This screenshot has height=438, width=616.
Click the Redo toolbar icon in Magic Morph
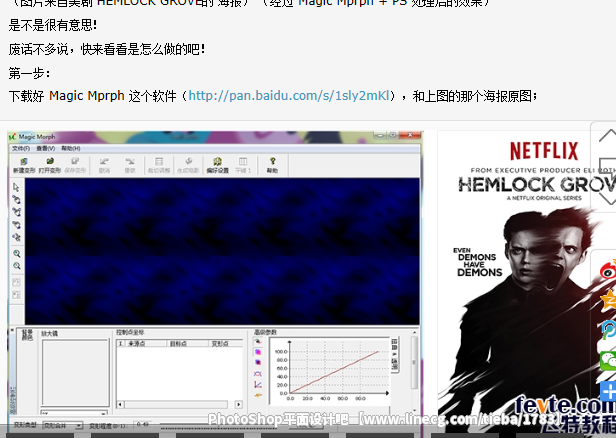[130, 165]
